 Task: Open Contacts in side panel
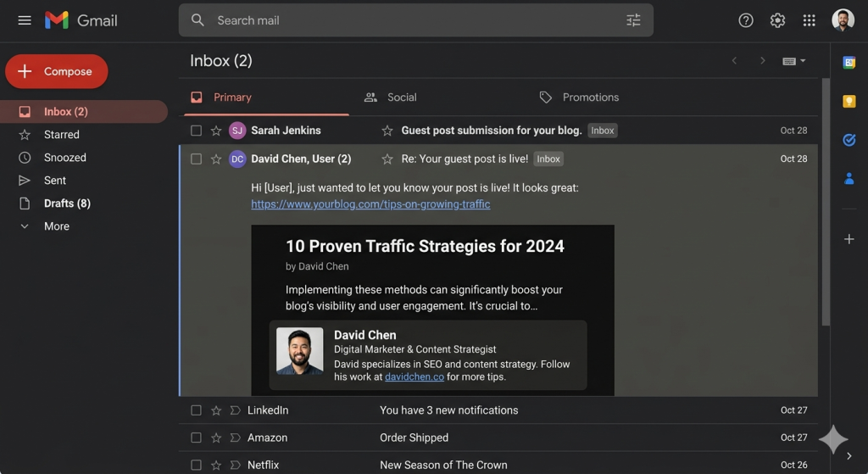tap(849, 178)
